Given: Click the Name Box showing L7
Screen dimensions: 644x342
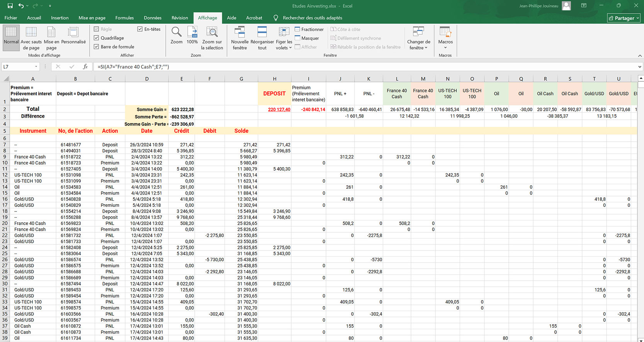Looking at the screenshot, I should tap(17, 67).
